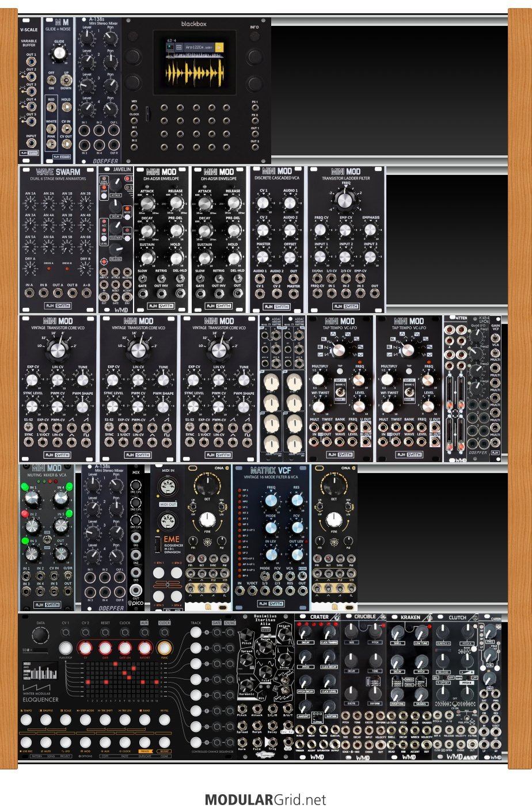532x812 pixels.
Task: Toggle the Muting Mixer IN 3 mute button
Action: (25, 541)
